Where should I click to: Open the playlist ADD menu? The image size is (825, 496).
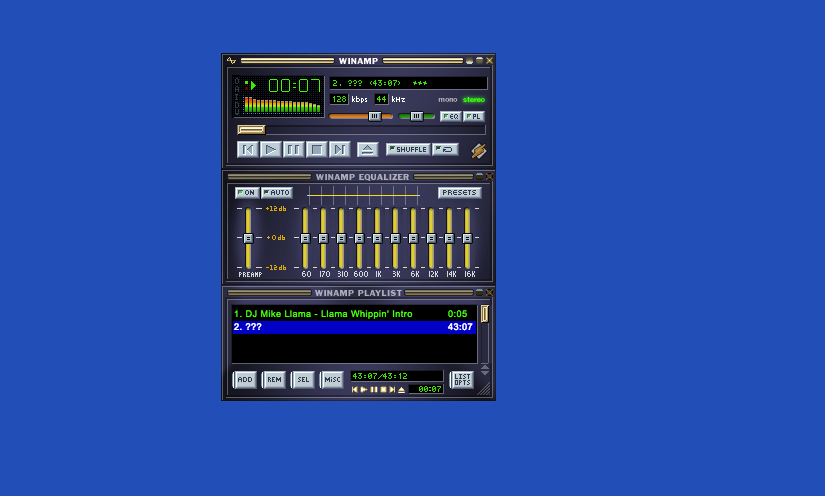click(245, 380)
